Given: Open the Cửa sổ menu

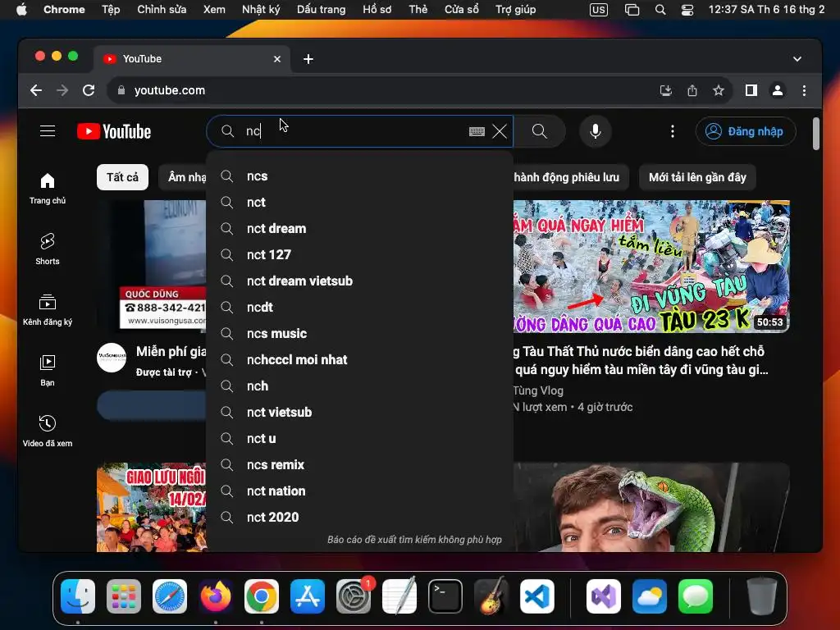Looking at the screenshot, I should [461, 10].
